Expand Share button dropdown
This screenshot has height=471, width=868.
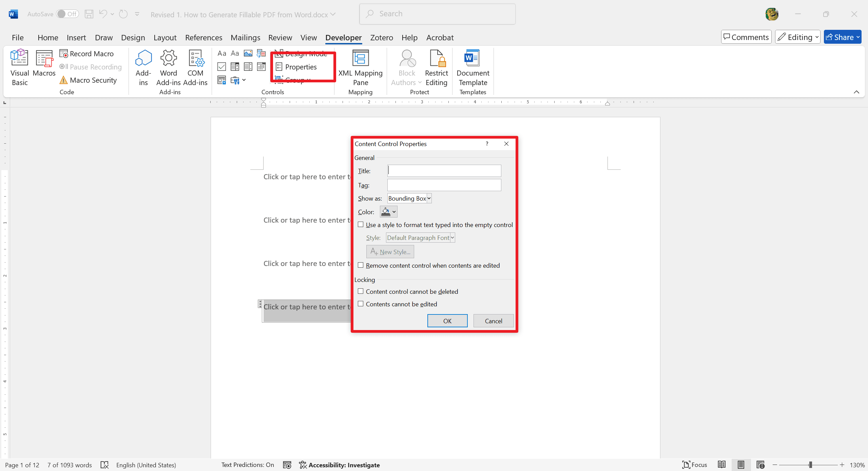pos(858,37)
